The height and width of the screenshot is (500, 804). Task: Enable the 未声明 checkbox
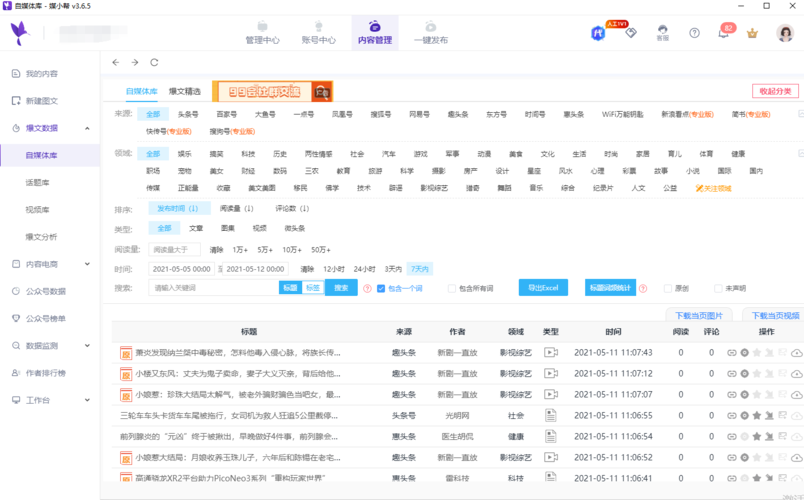pyautogui.click(x=718, y=288)
